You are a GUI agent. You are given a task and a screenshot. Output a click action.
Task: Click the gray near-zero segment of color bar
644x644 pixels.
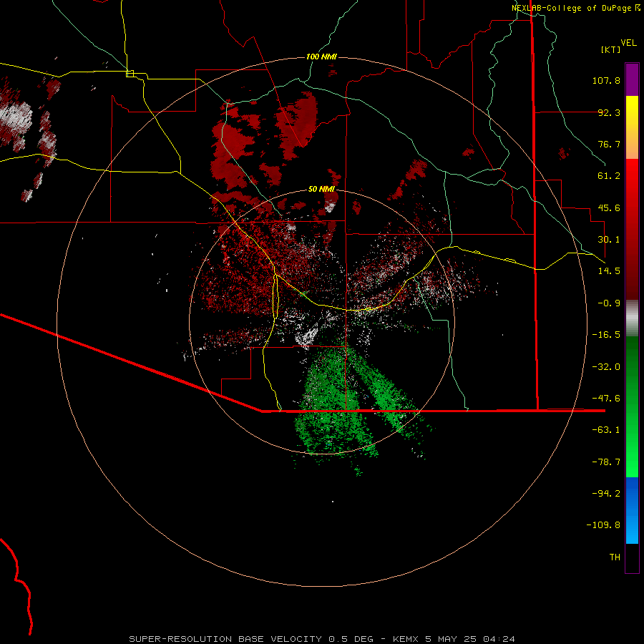pyautogui.click(x=632, y=318)
